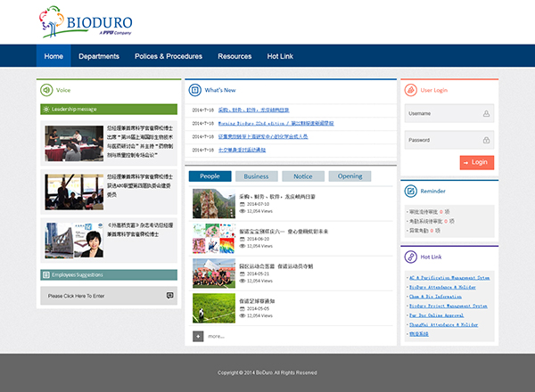Viewport: 535px width, 392px height.
Task: Click the plus icon beside more
Action: (x=198, y=336)
